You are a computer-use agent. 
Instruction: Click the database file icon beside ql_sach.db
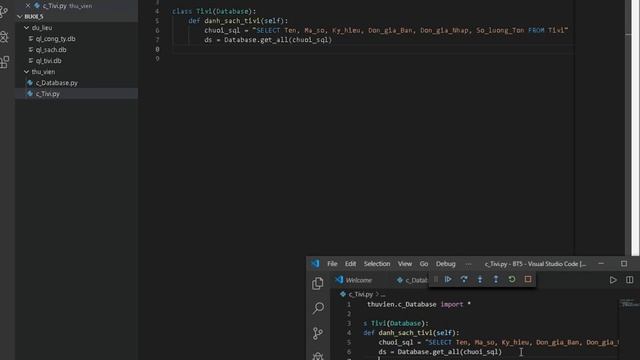pos(31,50)
